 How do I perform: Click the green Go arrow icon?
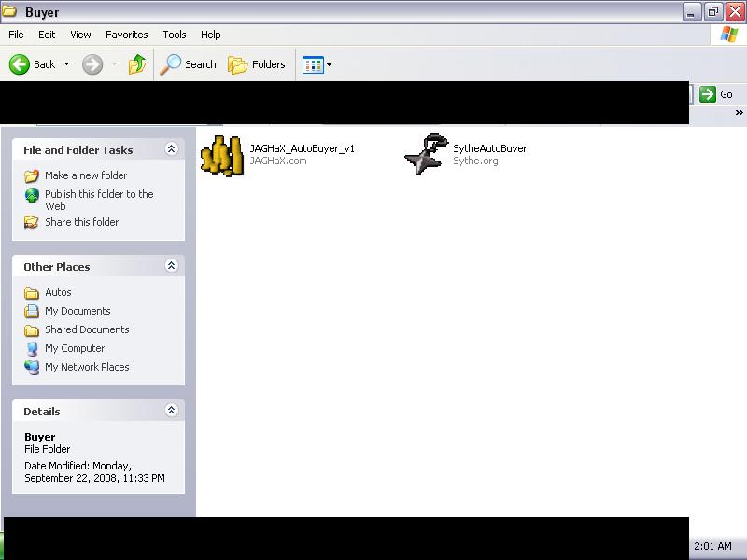pyautogui.click(x=708, y=94)
